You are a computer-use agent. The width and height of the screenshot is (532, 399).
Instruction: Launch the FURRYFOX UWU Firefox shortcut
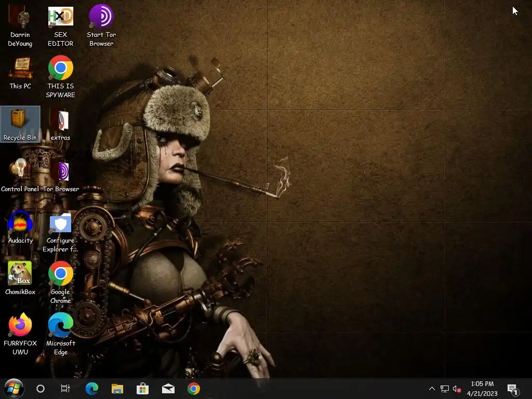(x=20, y=334)
